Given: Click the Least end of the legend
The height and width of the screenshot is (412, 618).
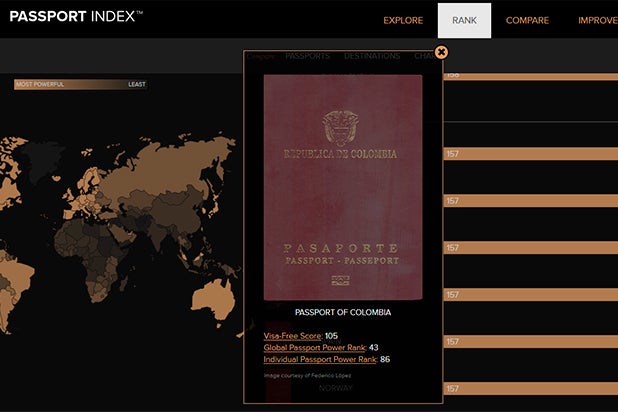Looking at the screenshot, I should 136,84.
